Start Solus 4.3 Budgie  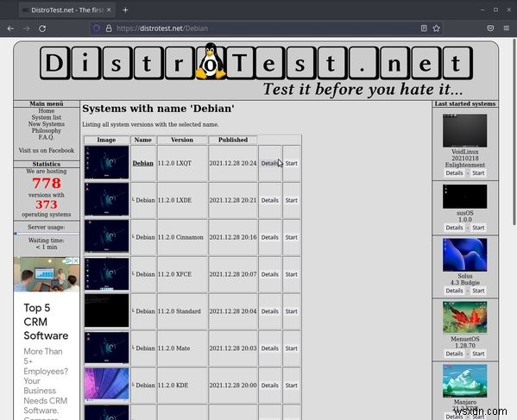[478, 291]
